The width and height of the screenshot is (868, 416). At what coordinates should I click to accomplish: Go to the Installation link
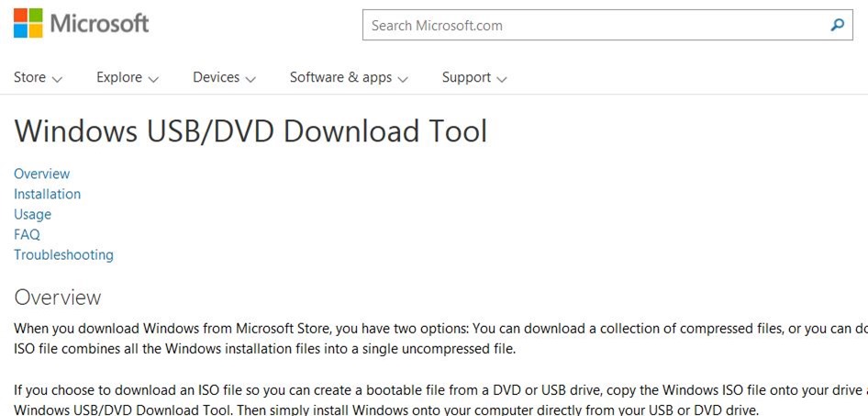click(x=47, y=194)
